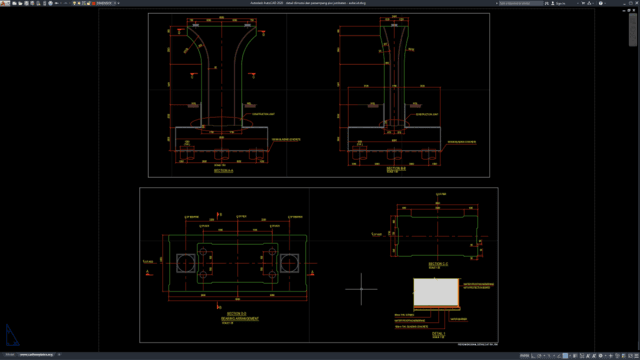Toggle object snap tracking icon

pyautogui.click(x=559, y=356)
